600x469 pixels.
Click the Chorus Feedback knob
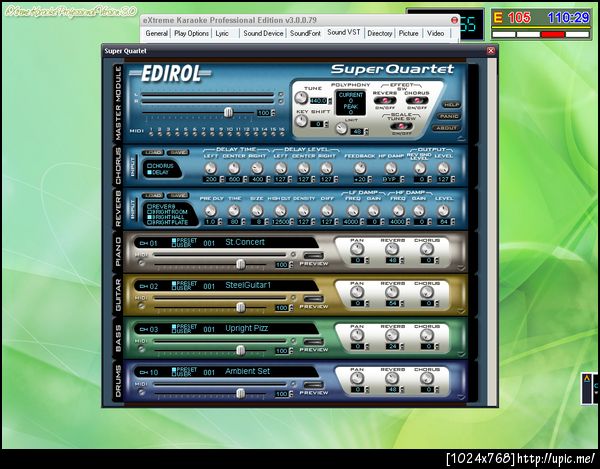tap(359, 168)
